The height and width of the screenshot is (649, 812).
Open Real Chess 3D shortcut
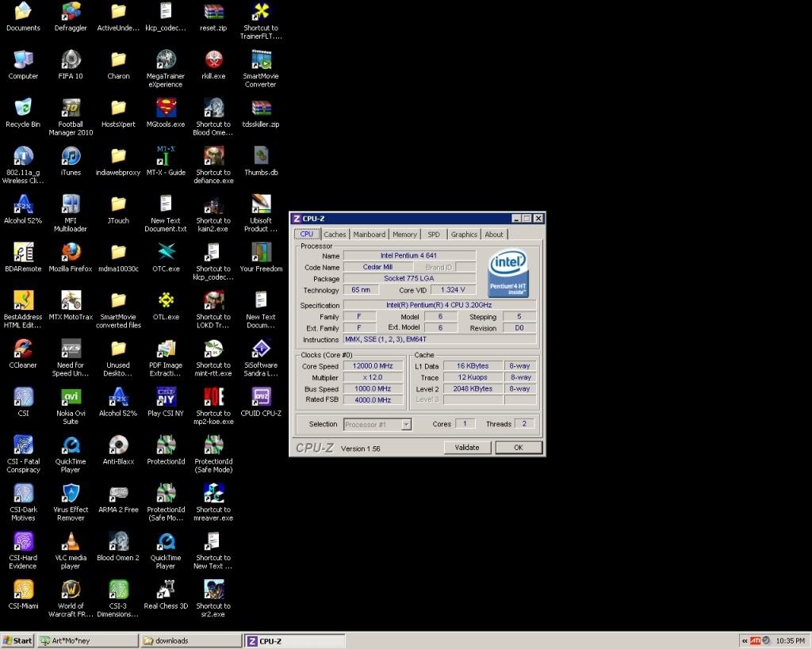point(166,590)
